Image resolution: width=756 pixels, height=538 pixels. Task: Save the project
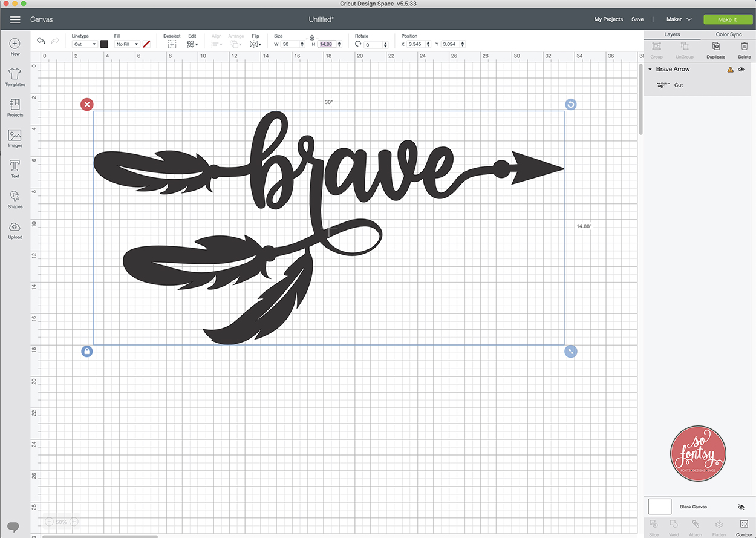pos(637,19)
